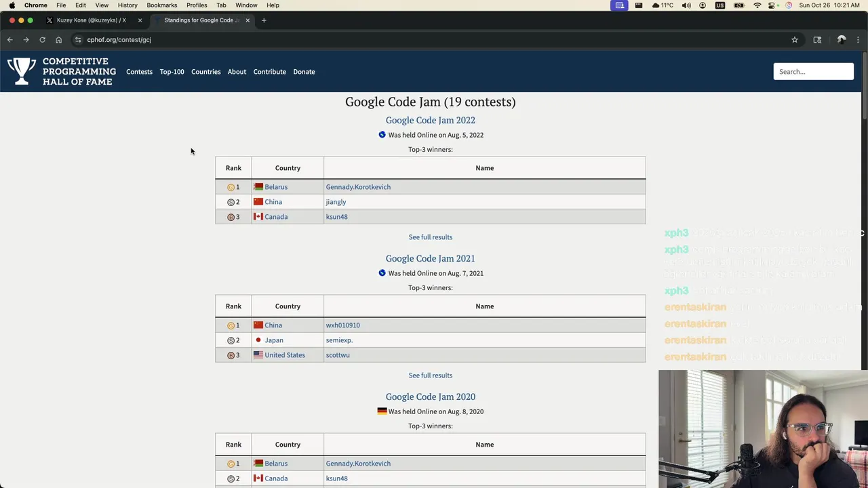Image resolution: width=868 pixels, height=488 pixels.
Task: Open Google Code Jam 2020 contest link
Action: coord(430,397)
